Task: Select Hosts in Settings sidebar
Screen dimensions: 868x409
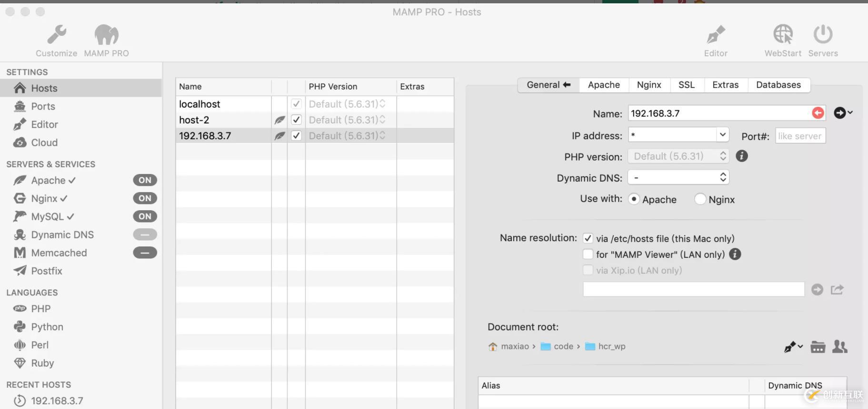Action: (x=81, y=88)
